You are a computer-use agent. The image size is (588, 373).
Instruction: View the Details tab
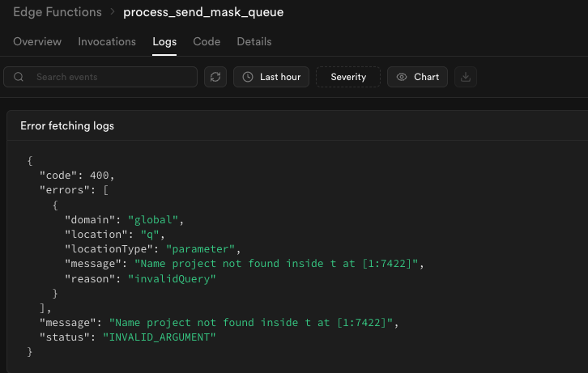click(254, 42)
